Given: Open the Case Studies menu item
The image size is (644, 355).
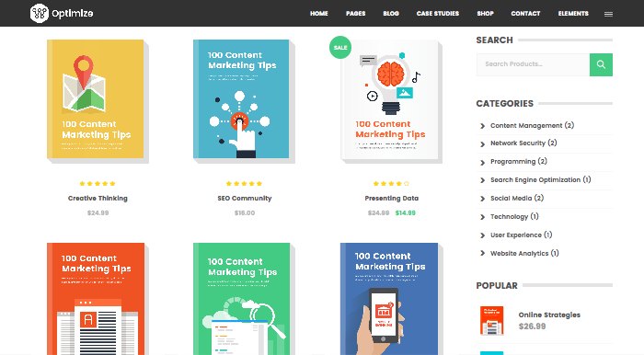Looking at the screenshot, I should pyautogui.click(x=437, y=14).
